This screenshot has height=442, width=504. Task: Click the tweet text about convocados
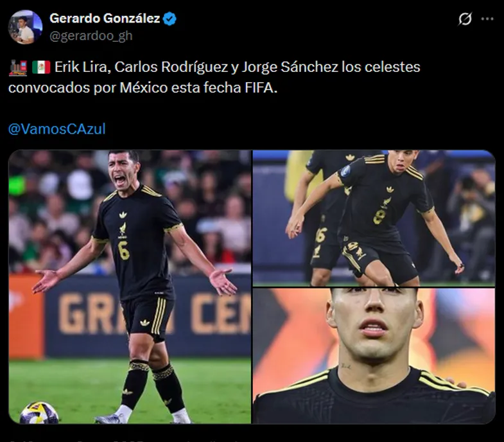(x=214, y=77)
